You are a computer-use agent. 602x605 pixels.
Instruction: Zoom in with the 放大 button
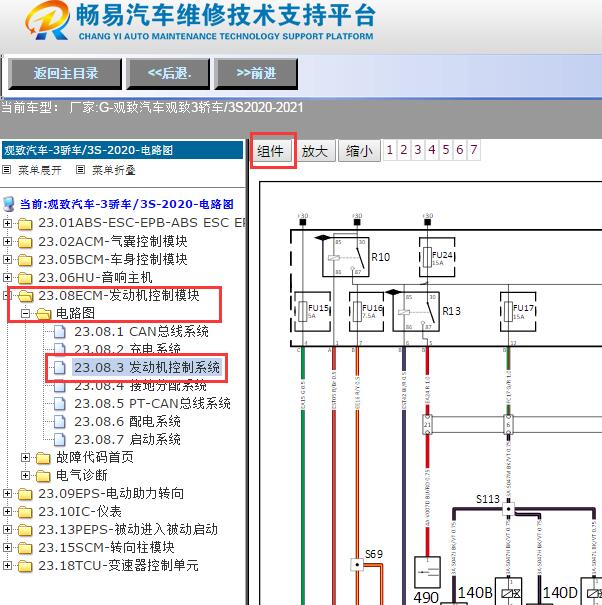point(315,151)
